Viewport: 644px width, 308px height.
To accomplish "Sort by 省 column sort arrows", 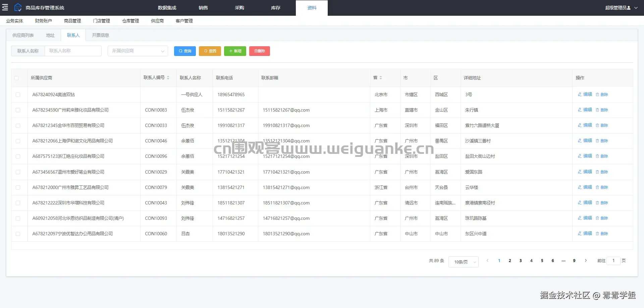I will coord(381,78).
